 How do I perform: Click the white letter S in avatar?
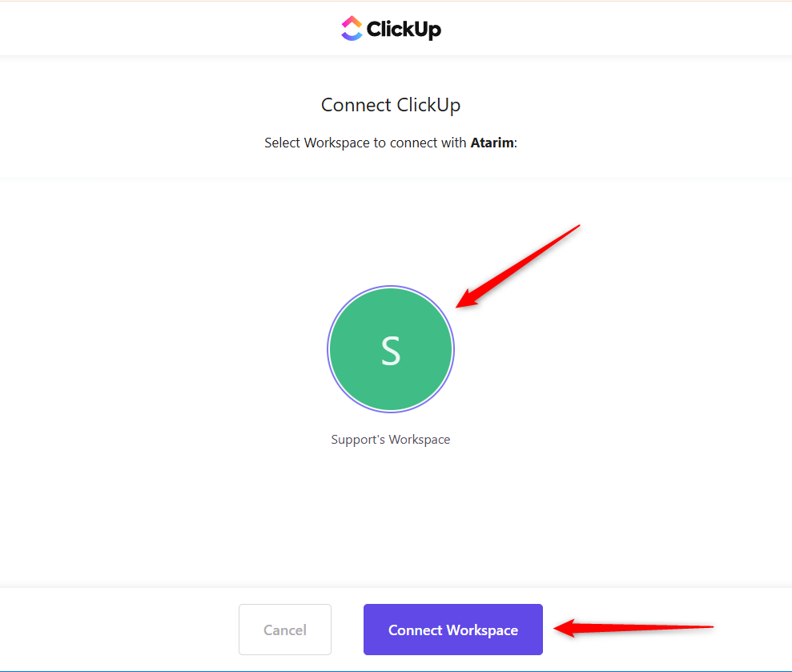click(390, 351)
